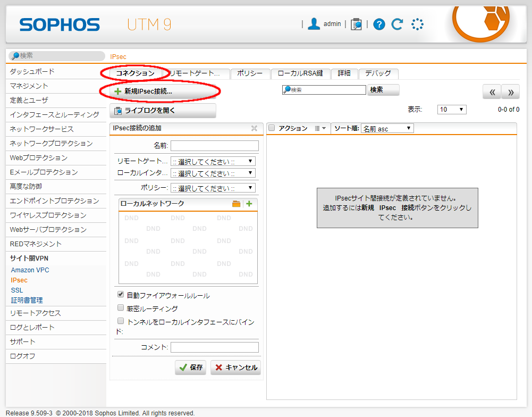Click the admin user icon

(314, 24)
